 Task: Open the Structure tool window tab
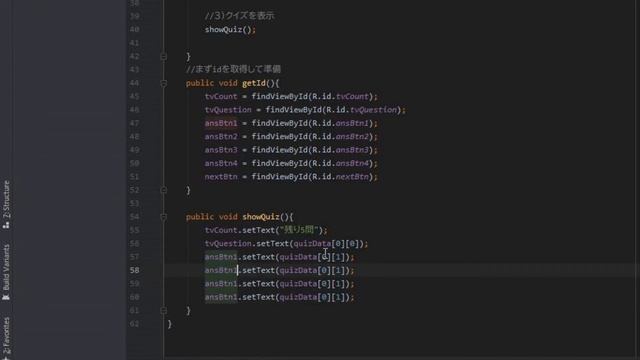click(x=6, y=204)
